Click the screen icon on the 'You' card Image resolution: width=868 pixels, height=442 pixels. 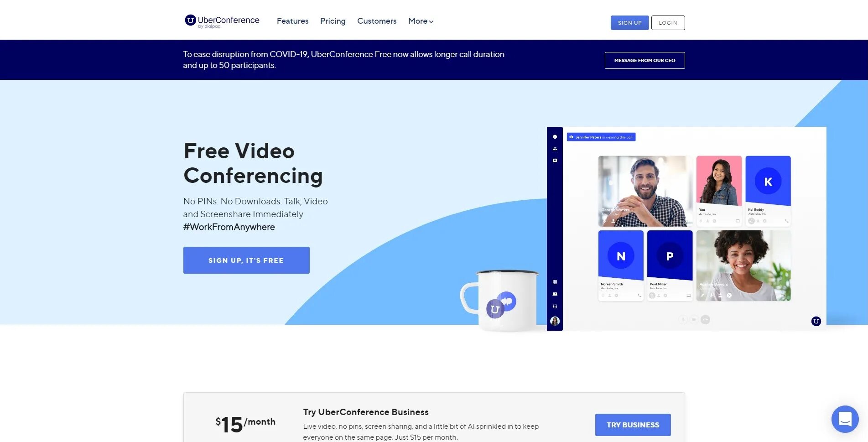pos(738,221)
